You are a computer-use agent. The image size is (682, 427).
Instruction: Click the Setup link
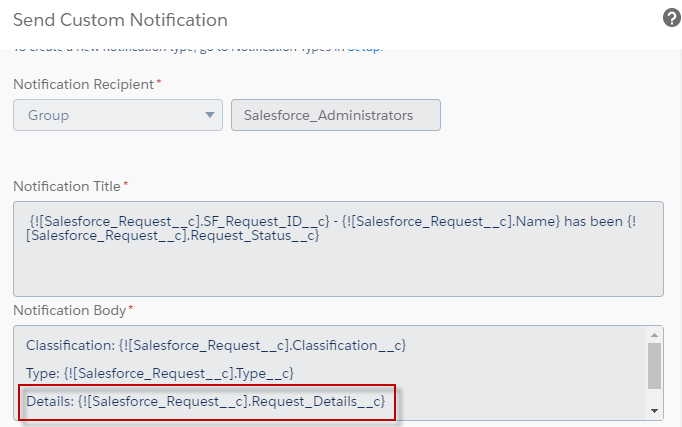pyautogui.click(x=364, y=46)
